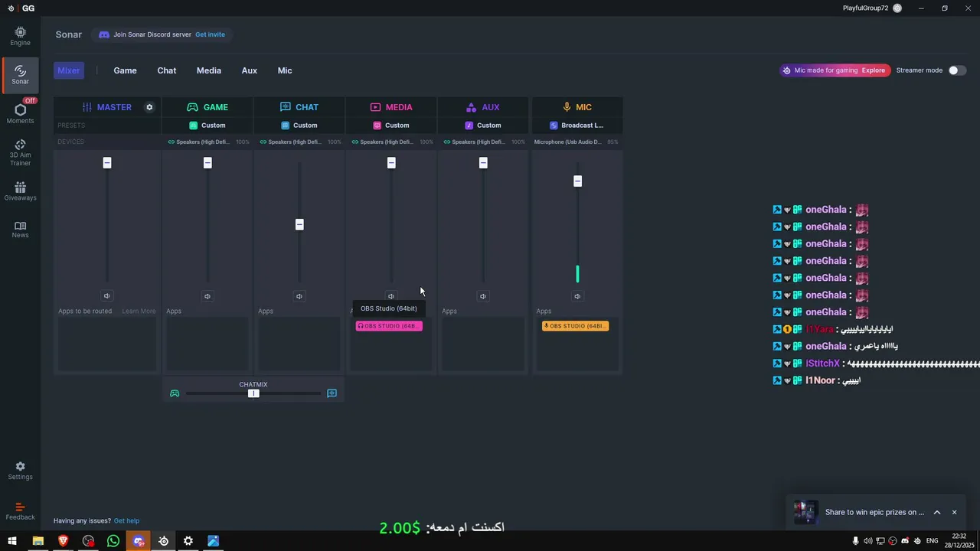Click the Get help link
Viewport: 980px width, 551px height.
pos(126,521)
